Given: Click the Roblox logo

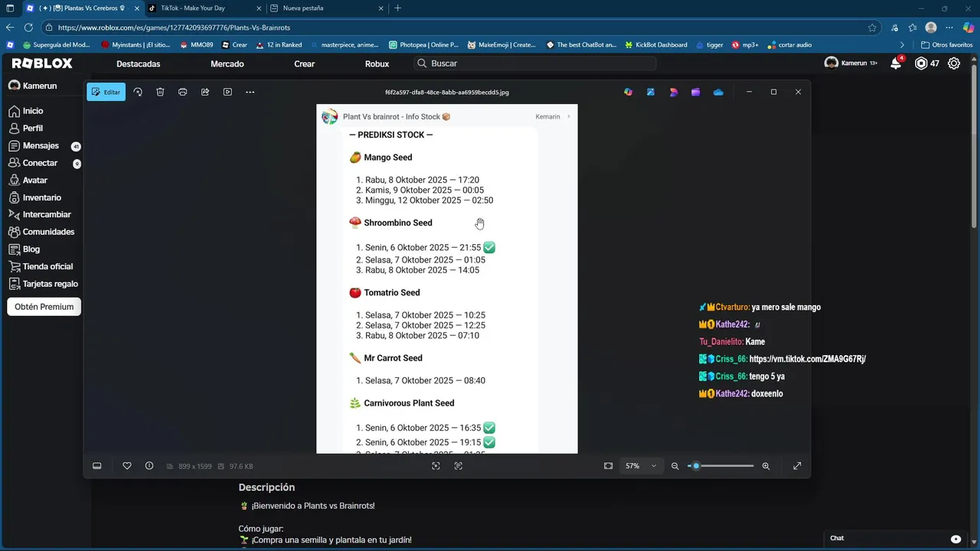Looking at the screenshot, I should 42,64.
